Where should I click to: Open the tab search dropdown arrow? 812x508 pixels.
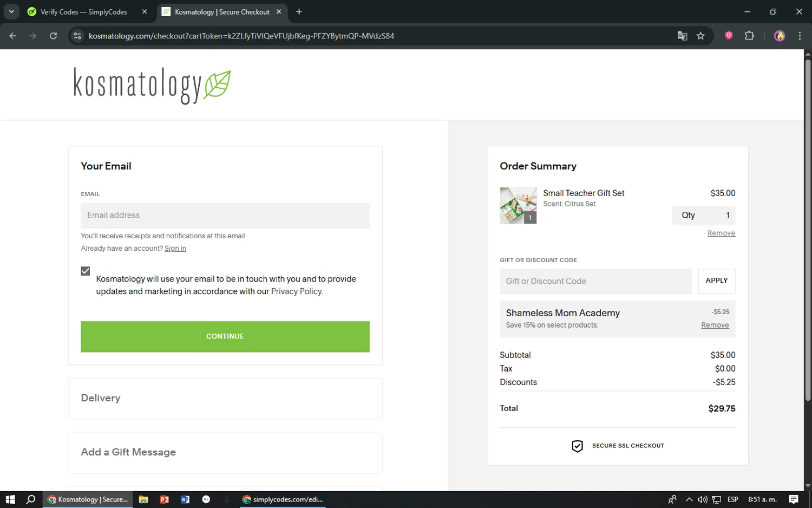[11, 11]
